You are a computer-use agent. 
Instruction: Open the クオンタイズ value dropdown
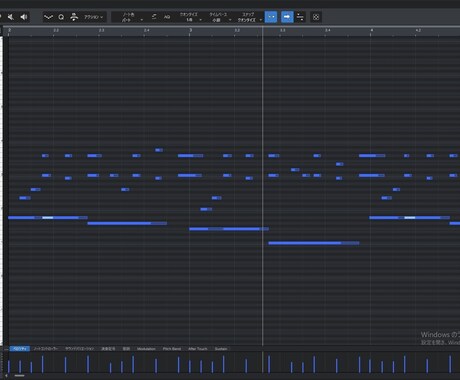190,17
